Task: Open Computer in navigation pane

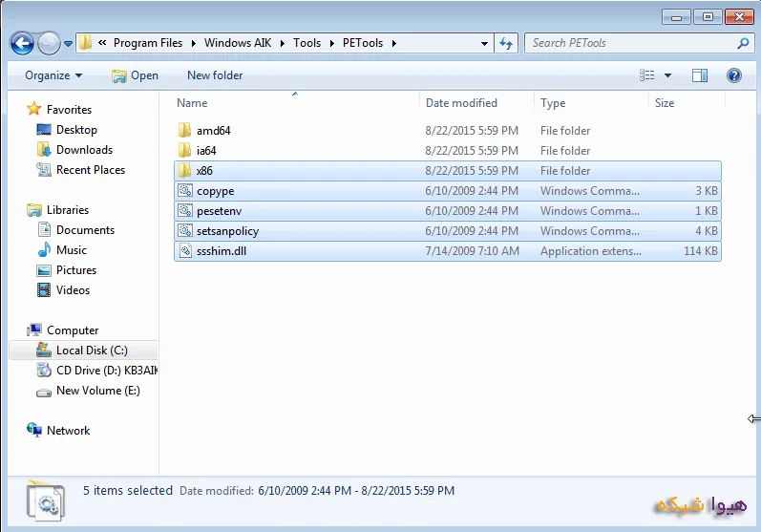Action: tap(73, 330)
